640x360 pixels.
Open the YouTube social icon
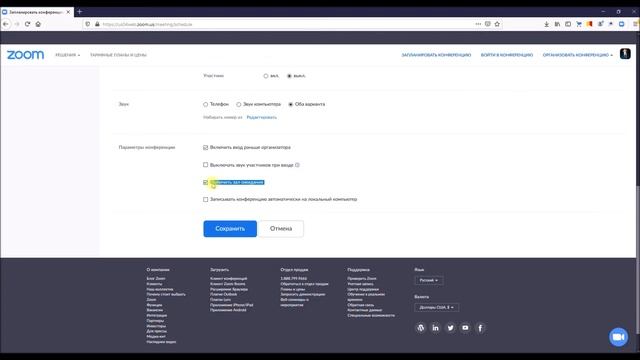click(x=465, y=328)
